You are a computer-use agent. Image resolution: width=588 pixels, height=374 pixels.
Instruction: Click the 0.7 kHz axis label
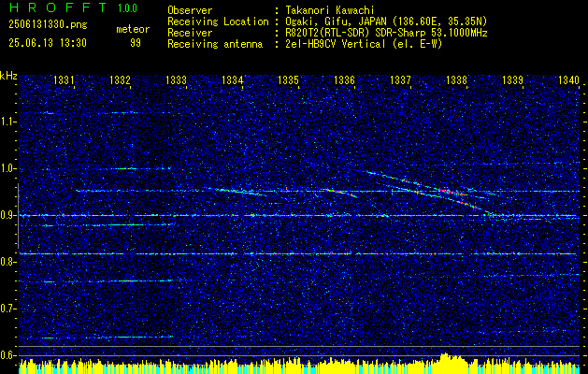coord(7,309)
